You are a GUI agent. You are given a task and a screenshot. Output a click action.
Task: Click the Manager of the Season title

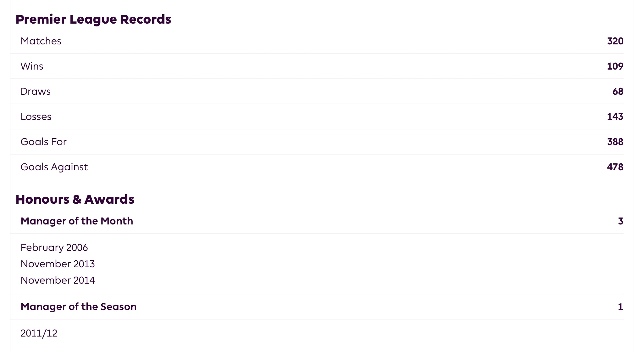(78, 307)
